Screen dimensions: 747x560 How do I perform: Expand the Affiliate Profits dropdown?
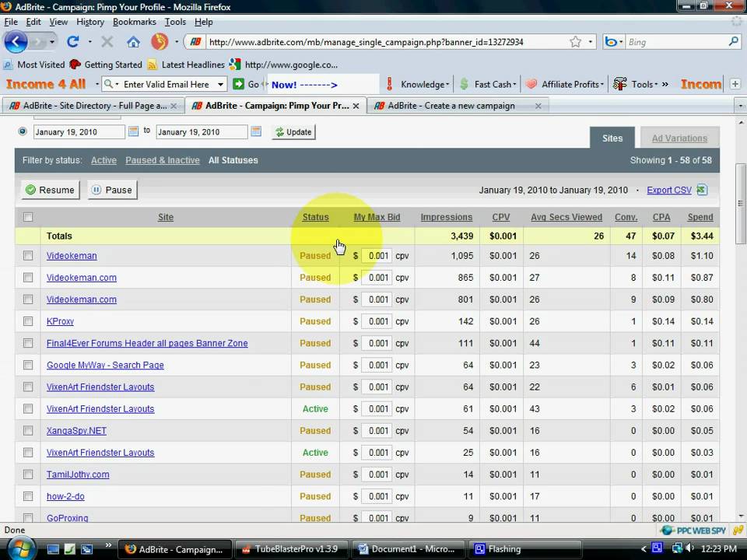[x=602, y=85]
